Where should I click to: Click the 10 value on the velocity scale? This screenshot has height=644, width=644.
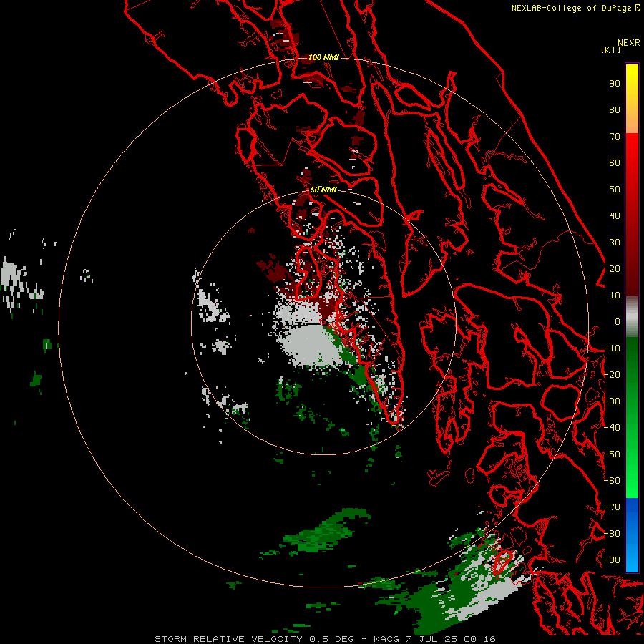(x=615, y=296)
